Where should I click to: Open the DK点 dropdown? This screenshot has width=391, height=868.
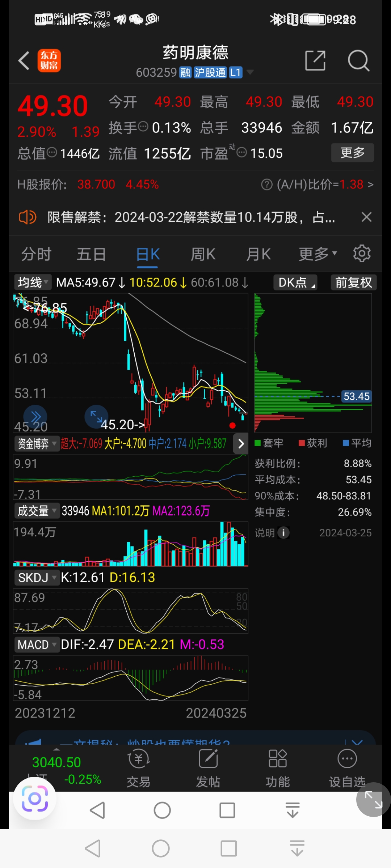point(295,282)
